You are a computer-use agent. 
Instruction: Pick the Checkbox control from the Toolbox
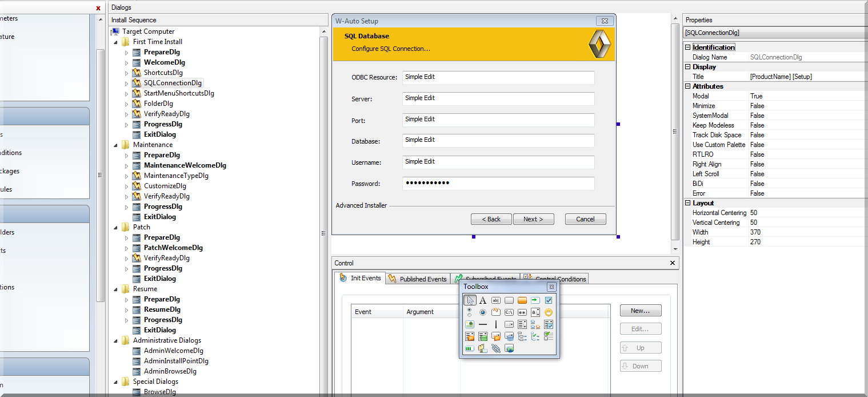pos(549,300)
